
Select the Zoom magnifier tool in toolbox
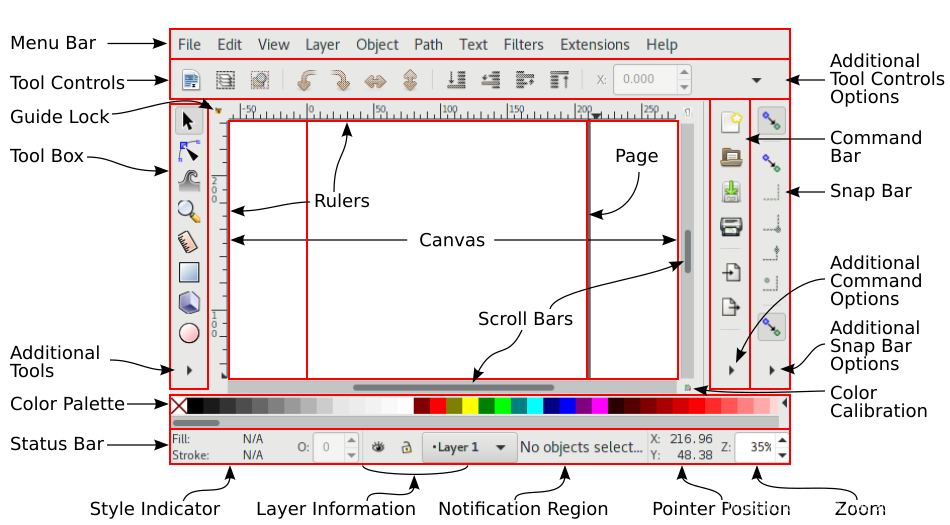[189, 211]
